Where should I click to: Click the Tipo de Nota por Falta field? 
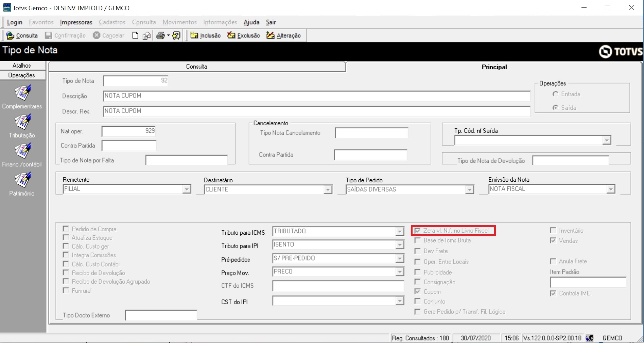coord(187,160)
